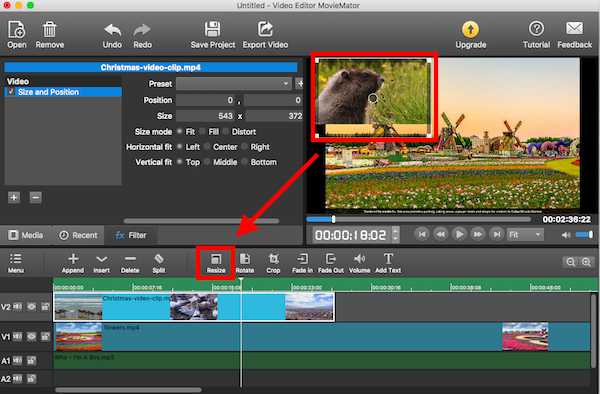600x394 pixels.
Task: Click the Remove trash icon
Action: [x=50, y=34]
